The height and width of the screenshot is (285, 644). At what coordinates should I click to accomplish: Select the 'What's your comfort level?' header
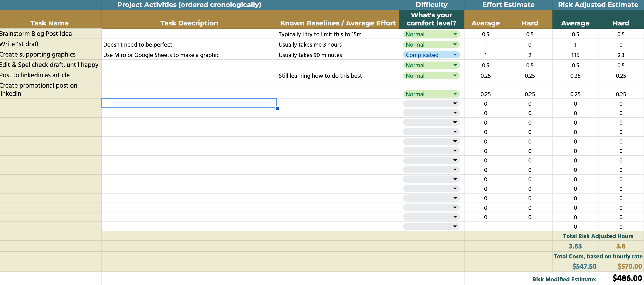pos(431,19)
